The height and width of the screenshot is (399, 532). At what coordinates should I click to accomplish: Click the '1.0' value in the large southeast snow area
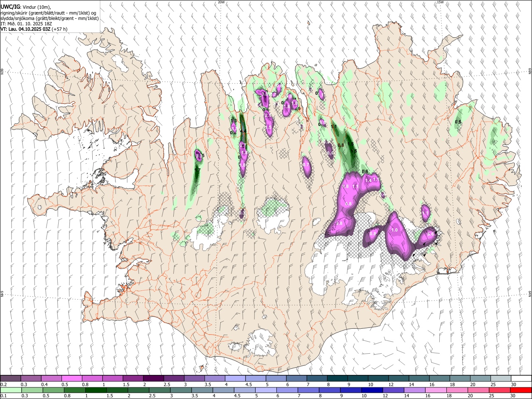(395, 230)
